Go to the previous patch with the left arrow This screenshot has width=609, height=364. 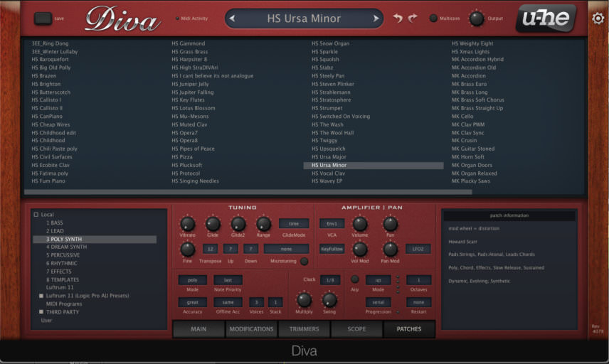[232, 18]
